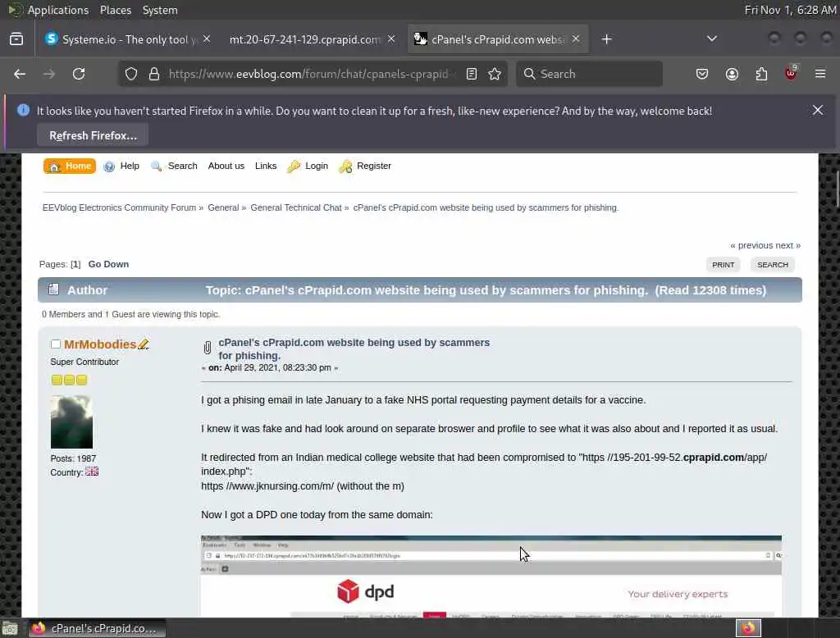Click MrMobodies avatar image

[x=71, y=422]
